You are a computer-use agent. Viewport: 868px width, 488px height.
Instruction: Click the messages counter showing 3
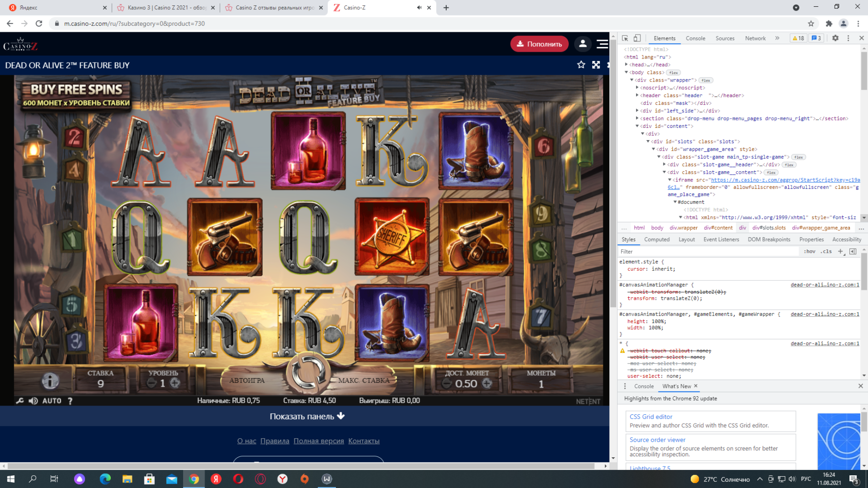point(816,38)
